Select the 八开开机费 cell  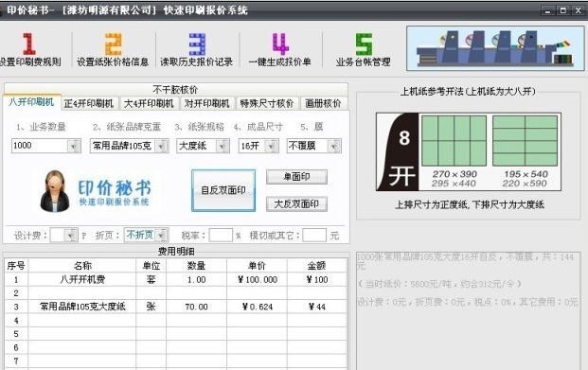click(82, 279)
